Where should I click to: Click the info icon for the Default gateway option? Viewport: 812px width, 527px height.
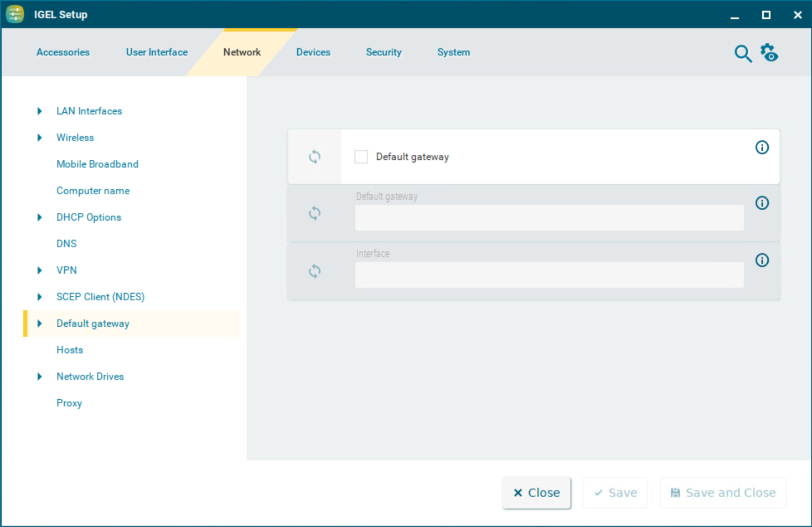coord(762,147)
